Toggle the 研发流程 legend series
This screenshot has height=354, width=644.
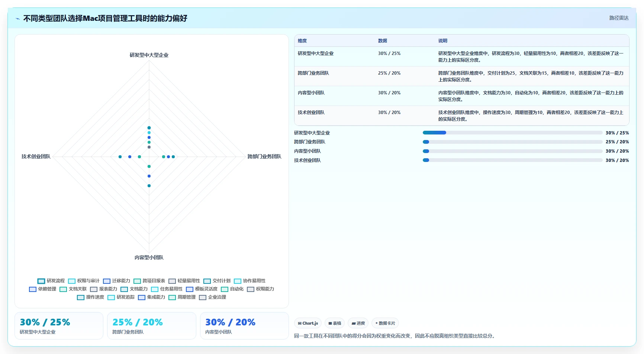[51, 281]
